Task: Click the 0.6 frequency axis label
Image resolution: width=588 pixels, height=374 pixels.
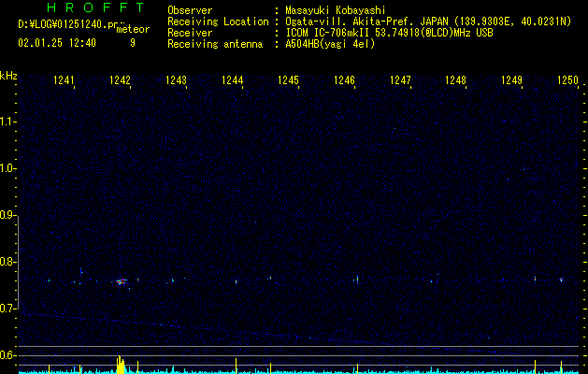Action: (8, 355)
